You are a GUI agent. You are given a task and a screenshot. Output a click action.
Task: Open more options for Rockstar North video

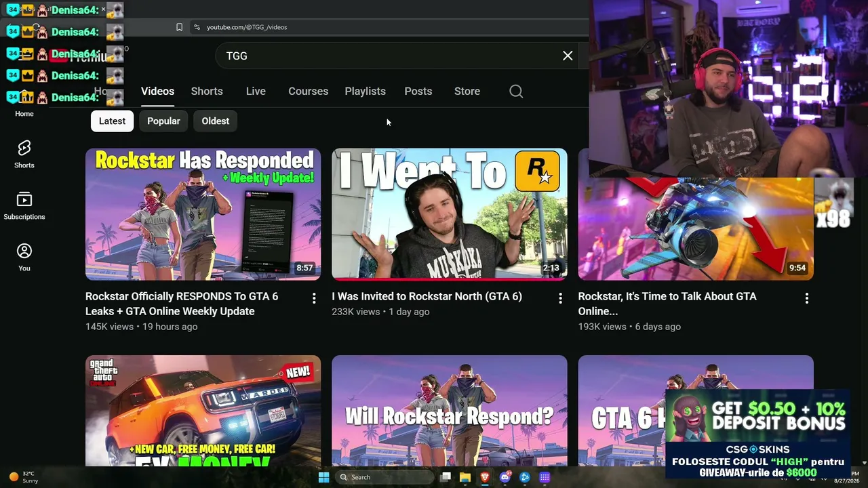[x=560, y=298]
